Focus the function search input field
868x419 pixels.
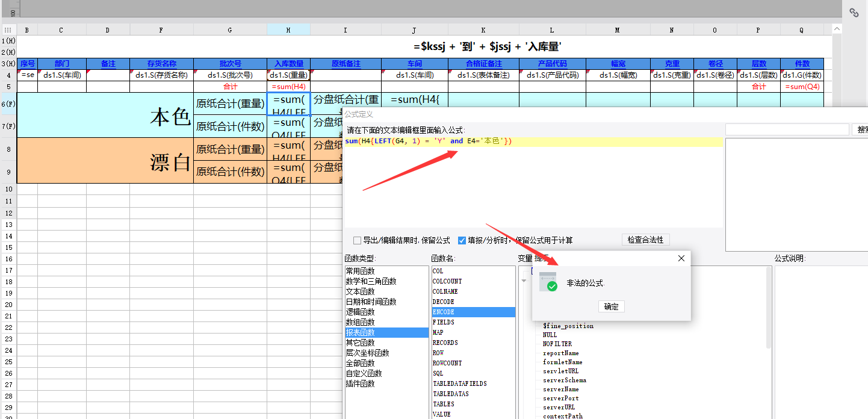tap(787, 129)
